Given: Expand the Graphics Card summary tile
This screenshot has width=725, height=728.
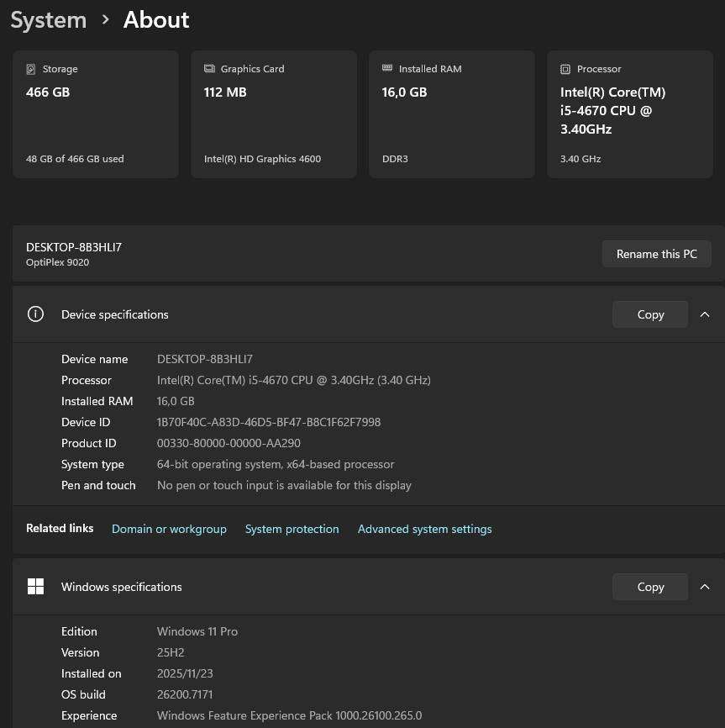Looking at the screenshot, I should (273, 113).
